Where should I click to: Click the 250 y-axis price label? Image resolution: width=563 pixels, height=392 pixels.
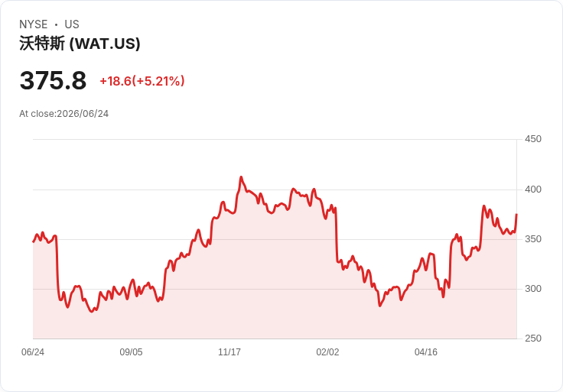[x=533, y=339]
